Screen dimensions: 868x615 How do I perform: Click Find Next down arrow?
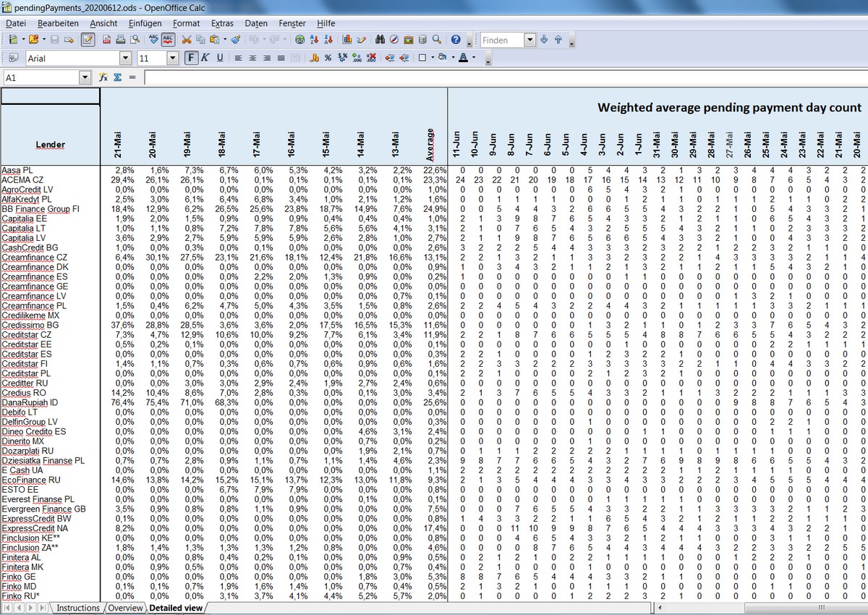pyautogui.click(x=544, y=40)
